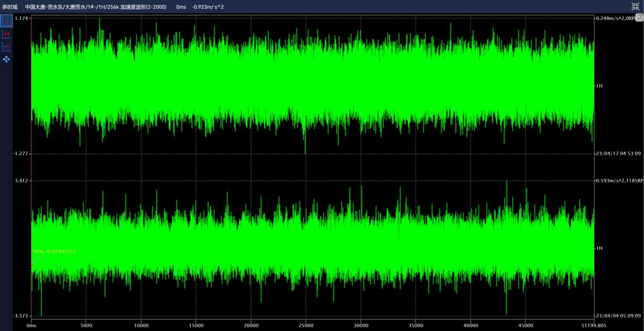Click the 0.248m/s^2 readout label
The image size is (644, 331).
click(x=615, y=18)
